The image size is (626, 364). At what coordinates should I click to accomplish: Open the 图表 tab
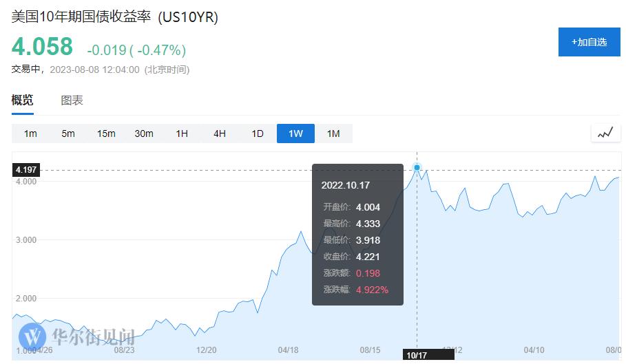[x=72, y=100]
